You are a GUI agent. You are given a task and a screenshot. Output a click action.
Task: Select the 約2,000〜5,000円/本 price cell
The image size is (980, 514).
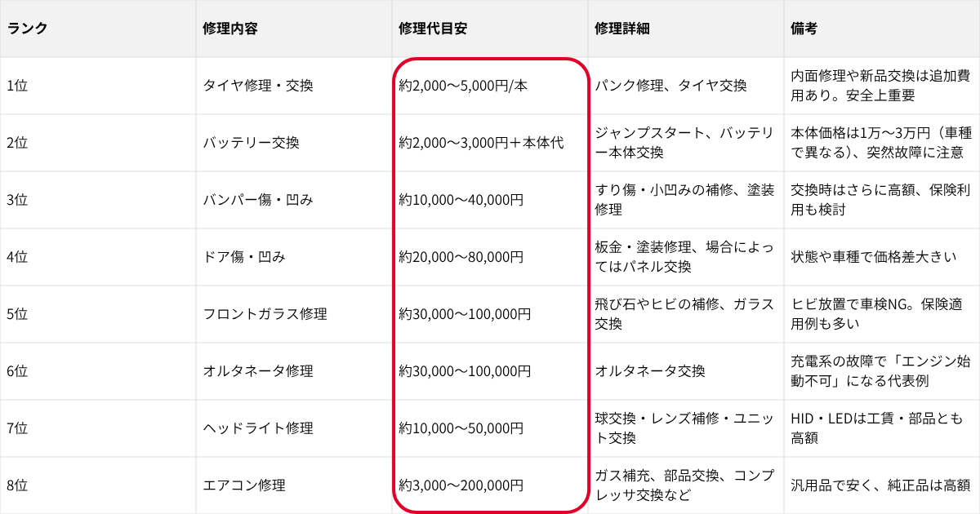[x=463, y=86]
